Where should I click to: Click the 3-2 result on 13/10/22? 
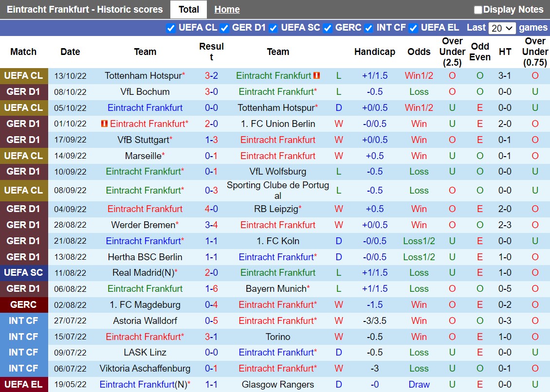point(211,75)
